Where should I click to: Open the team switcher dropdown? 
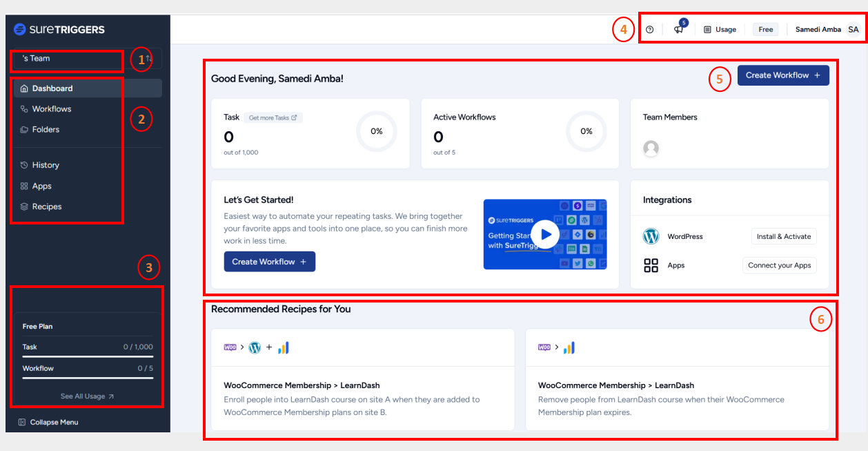pos(87,58)
